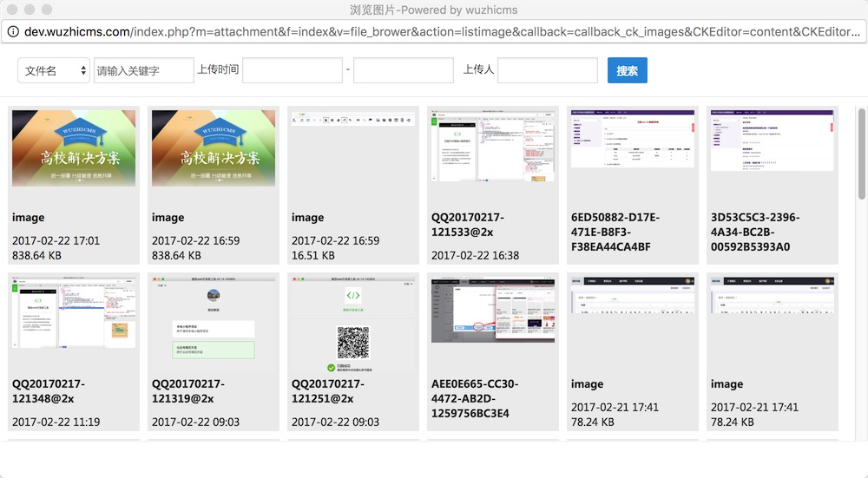The height and width of the screenshot is (478, 868).
Task: Select the image uploaded 2017-02-22 17:01
Action: tap(74, 148)
